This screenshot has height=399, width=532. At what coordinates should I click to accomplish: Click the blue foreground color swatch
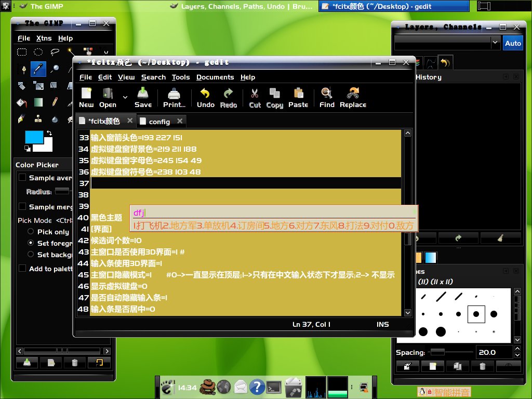(34, 137)
